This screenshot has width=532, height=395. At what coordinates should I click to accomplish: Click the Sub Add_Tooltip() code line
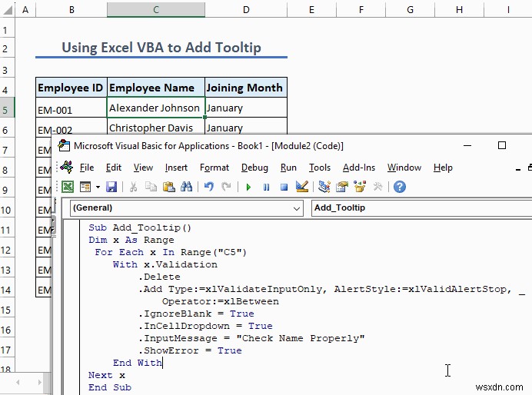tap(140, 227)
